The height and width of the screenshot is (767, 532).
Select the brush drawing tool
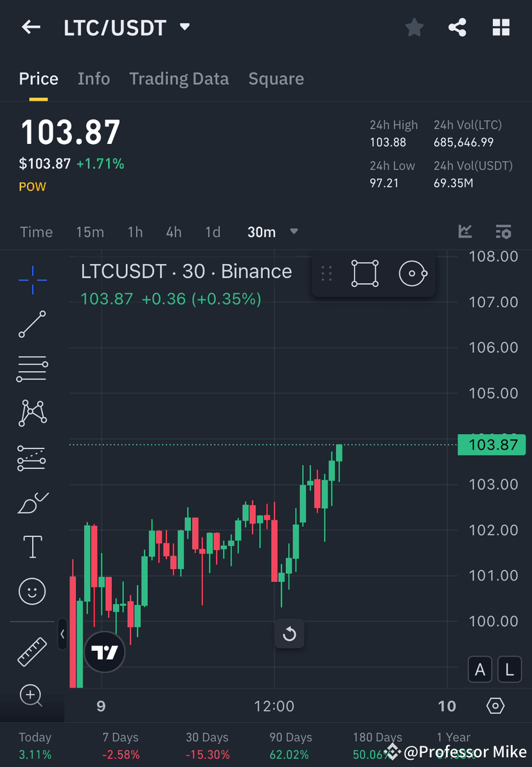pos(32,502)
